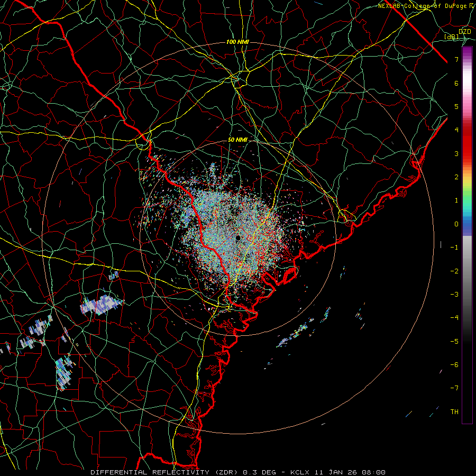
Task: Click the "4" value on color scale
Action: [456, 130]
